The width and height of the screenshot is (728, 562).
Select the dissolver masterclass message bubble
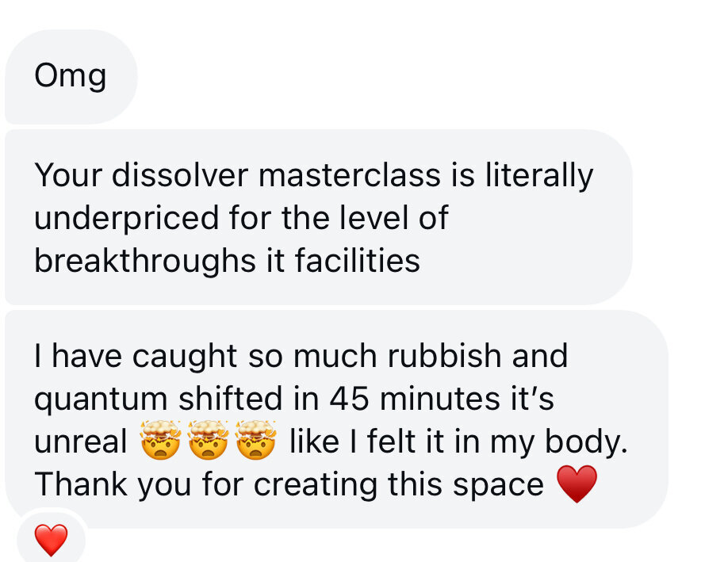pyautogui.click(x=319, y=217)
